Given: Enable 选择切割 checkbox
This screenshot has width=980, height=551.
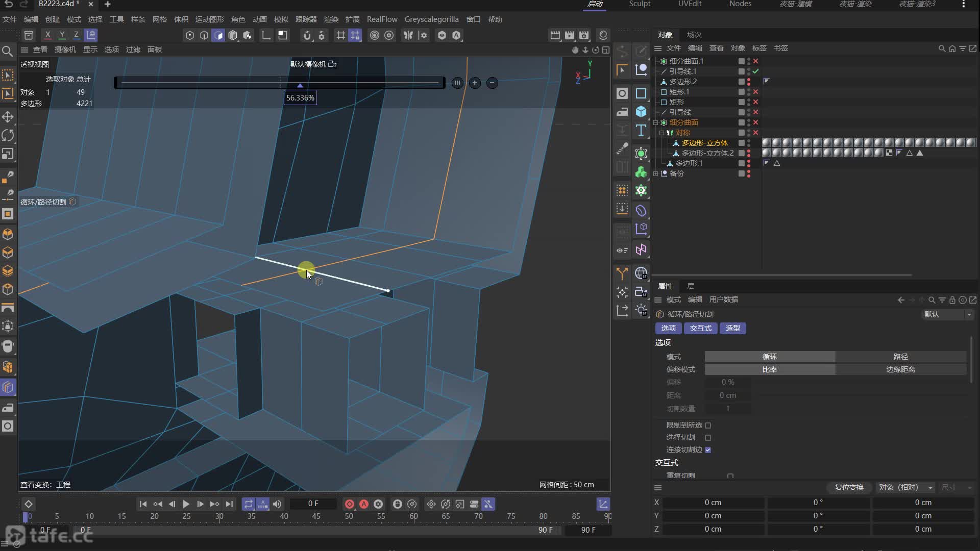Looking at the screenshot, I should (708, 438).
